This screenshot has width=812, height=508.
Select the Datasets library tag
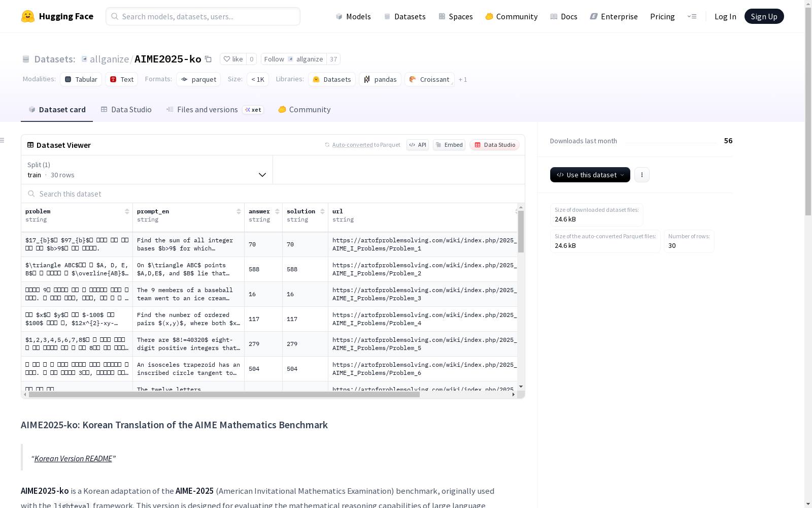click(332, 79)
